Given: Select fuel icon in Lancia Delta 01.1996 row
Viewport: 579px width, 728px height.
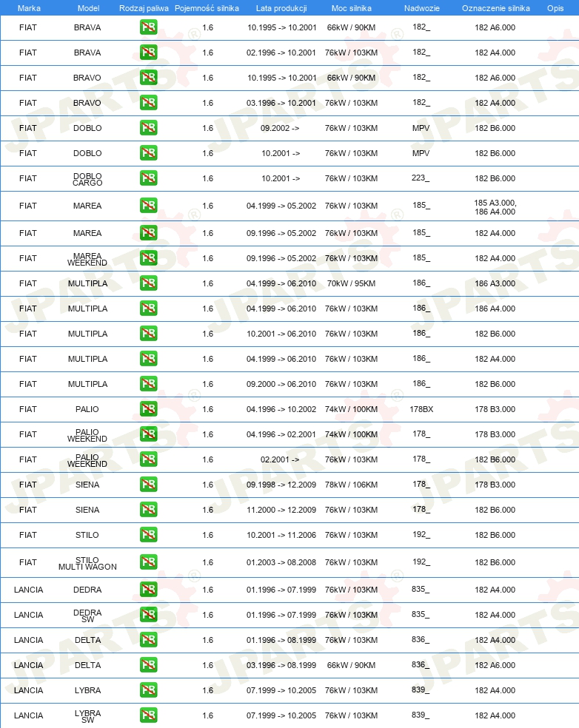Looking at the screenshot, I should click(148, 640).
